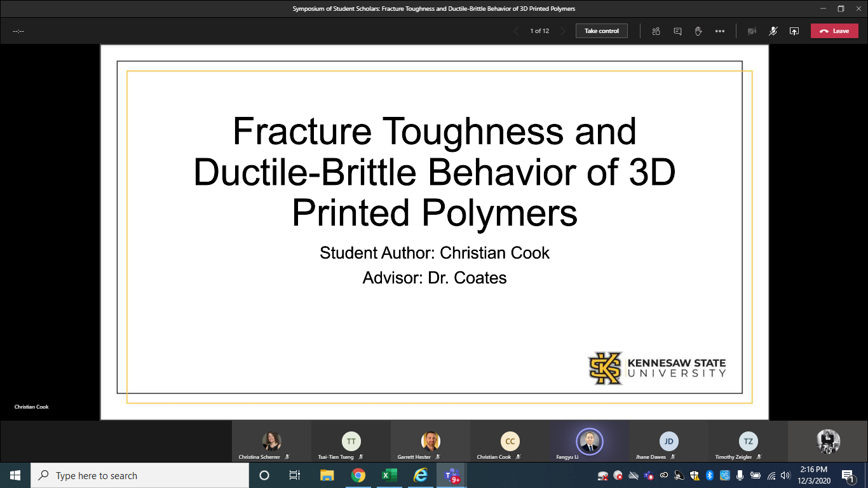The height and width of the screenshot is (488, 868).
Task: Open the more actions ellipsis menu
Action: pos(719,31)
